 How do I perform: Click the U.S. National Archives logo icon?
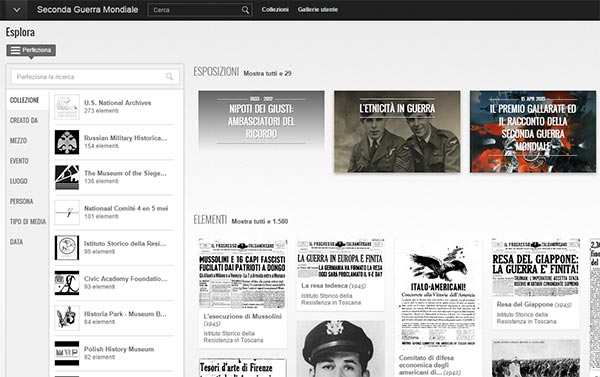pyautogui.click(x=67, y=107)
